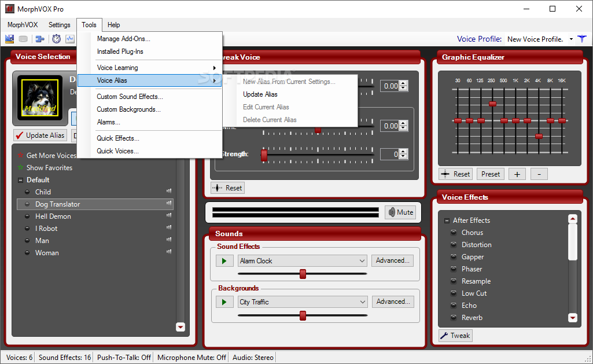Click the Graphic Equalizer Reset button
This screenshot has width=593, height=364.
(x=456, y=174)
